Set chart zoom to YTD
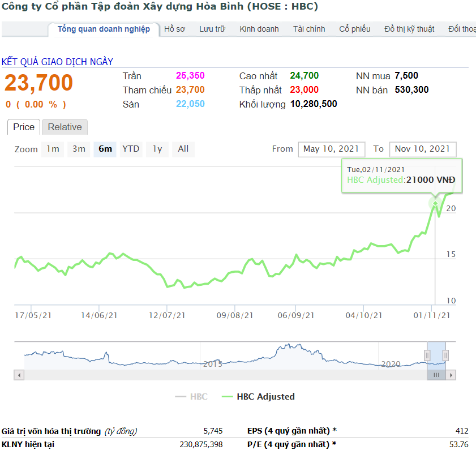The width and height of the screenshot is (476, 450). coord(131,149)
